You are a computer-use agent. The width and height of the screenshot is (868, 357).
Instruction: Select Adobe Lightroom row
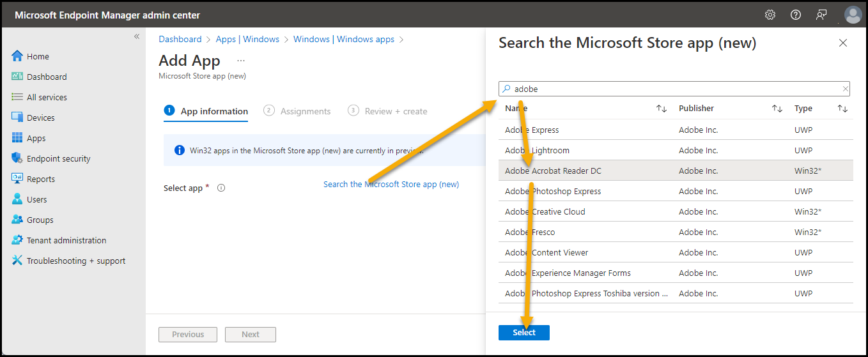676,150
